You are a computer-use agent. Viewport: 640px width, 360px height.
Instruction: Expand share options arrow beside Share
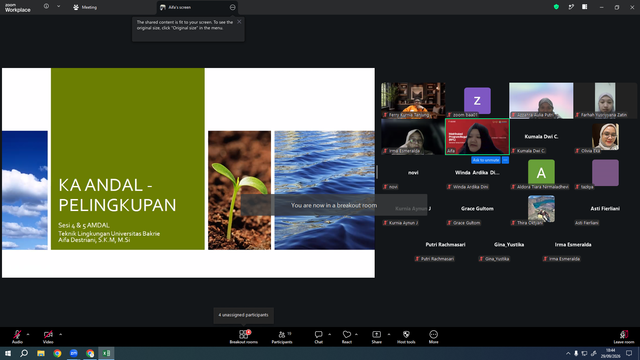click(x=389, y=334)
